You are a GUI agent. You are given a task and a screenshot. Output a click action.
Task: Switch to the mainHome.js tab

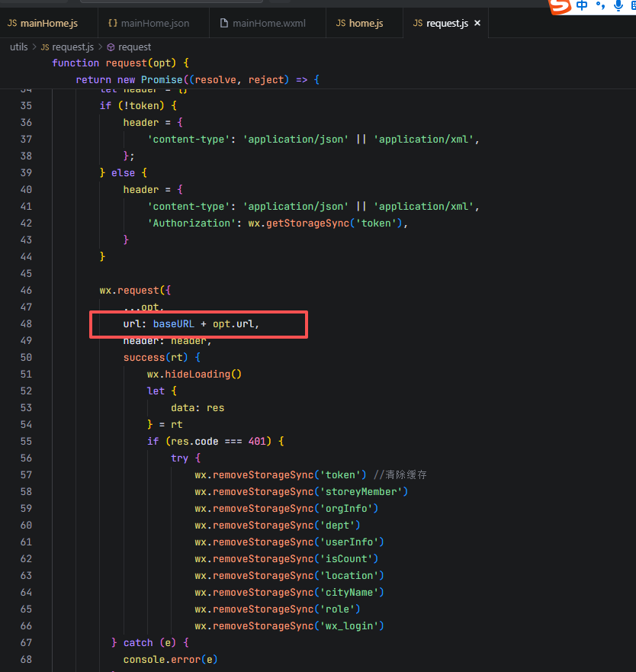pos(49,23)
